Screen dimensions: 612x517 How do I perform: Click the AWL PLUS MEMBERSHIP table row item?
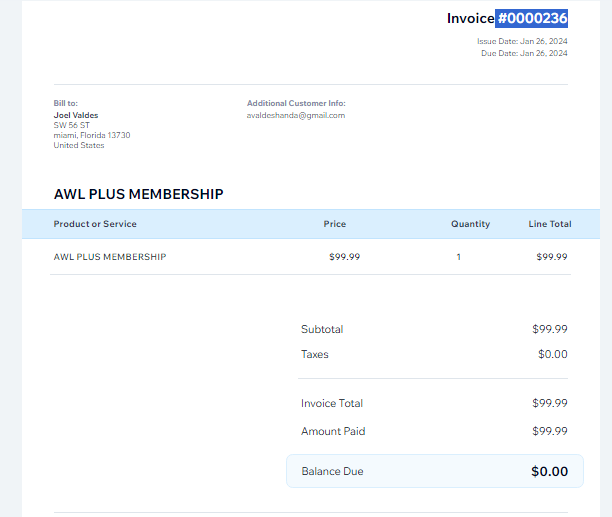coord(110,257)
